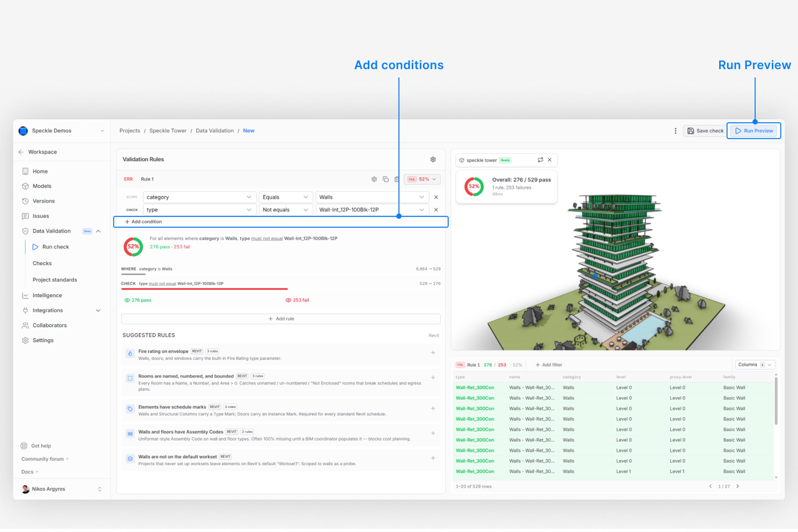Open the Not equals operator dropdown

pos(285,210)
